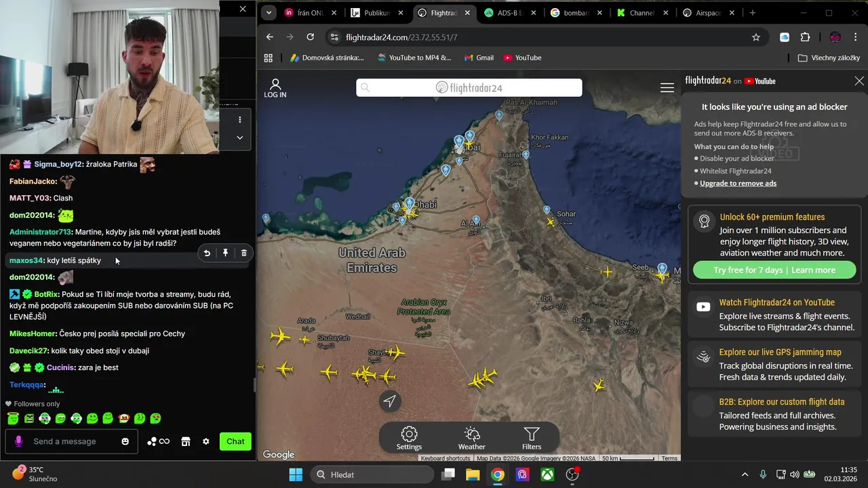Bookmark this page with the star

click(x=756, y=37)
